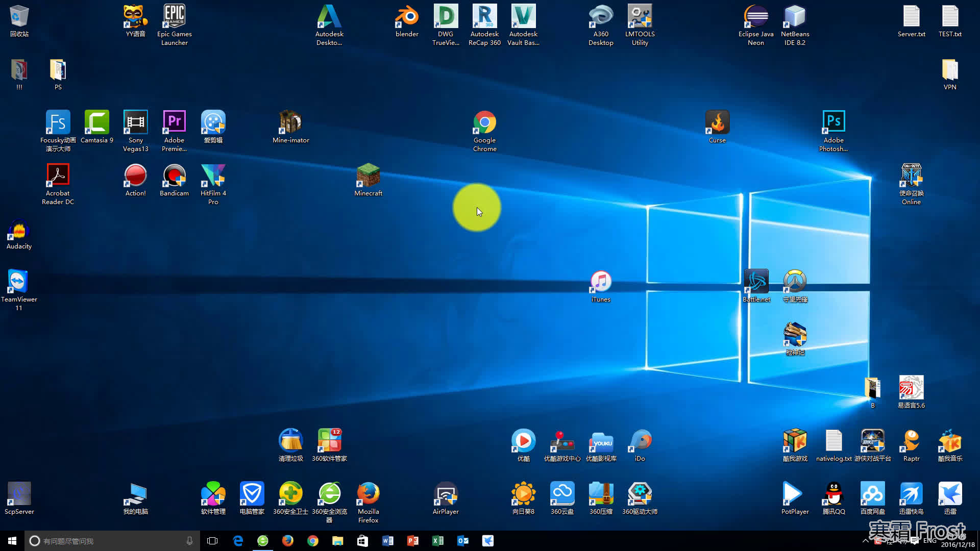Screen dimensions: 980x551
Task: Select the iDo desktop icon
Action: [x=640, y=445]
